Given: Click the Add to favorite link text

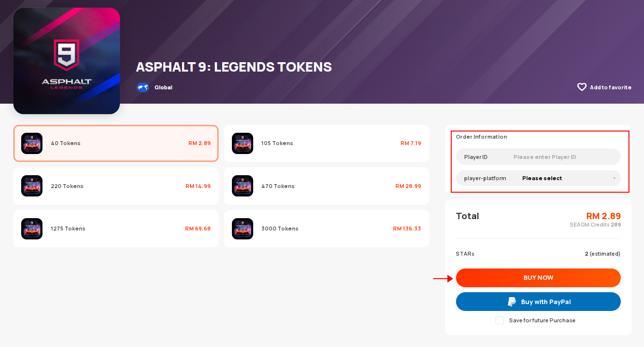Looking at the screenshot, I should 610,87.
